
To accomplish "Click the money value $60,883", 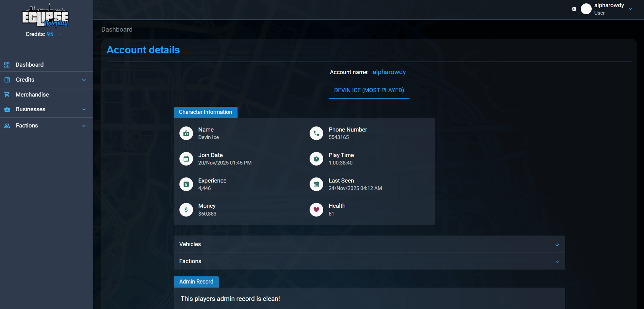I will (x=207, y=214).
